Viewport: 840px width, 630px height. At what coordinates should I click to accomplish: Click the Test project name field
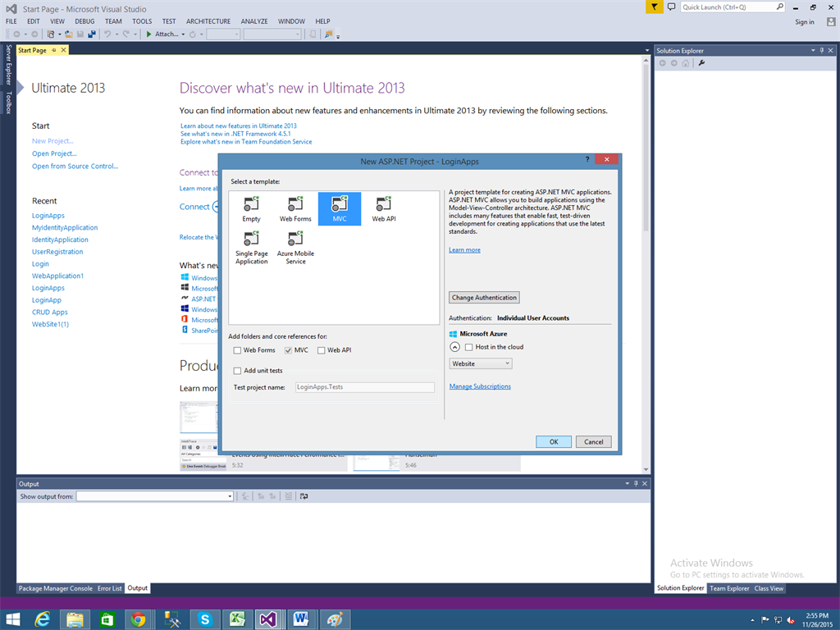coord(365,387)
